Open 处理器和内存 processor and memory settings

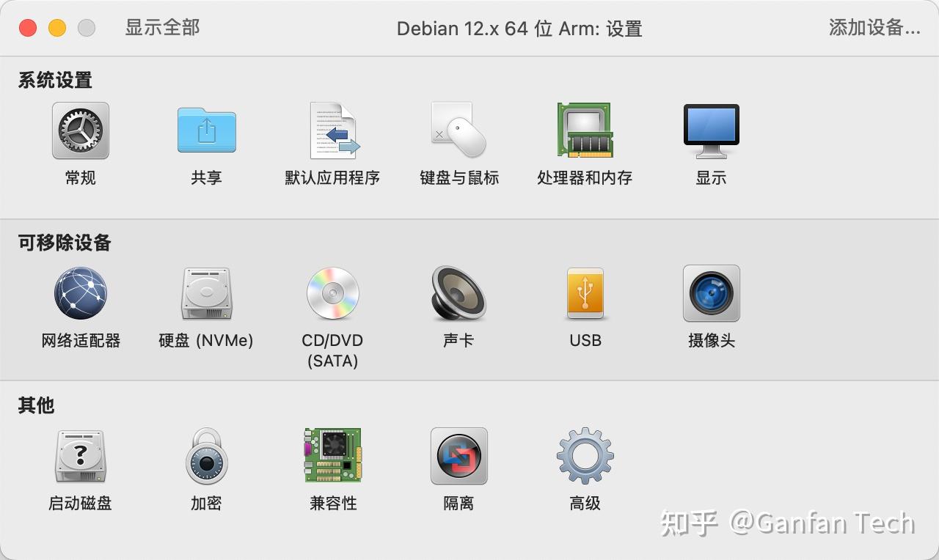pos(585,131)
